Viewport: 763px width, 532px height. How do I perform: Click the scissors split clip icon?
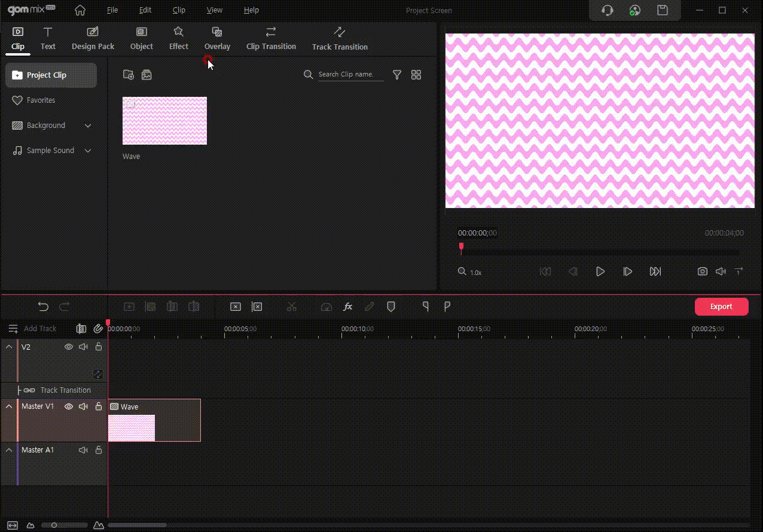pos(291,307)
